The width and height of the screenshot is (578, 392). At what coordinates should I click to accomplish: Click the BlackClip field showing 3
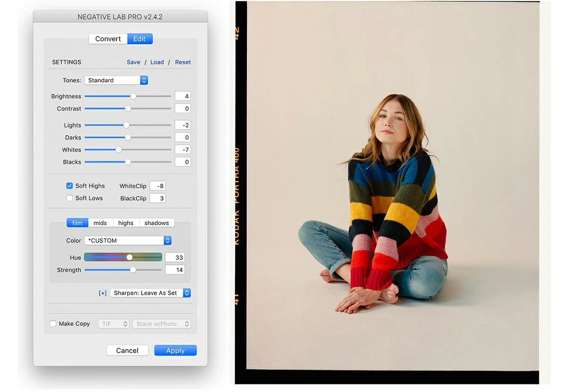tap(158, 198)
